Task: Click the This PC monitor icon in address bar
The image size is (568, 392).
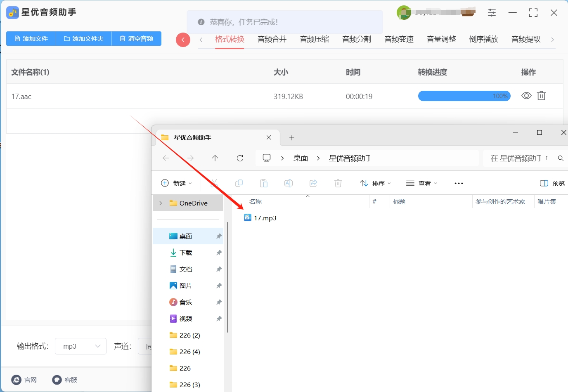Action: pos(267,158)
